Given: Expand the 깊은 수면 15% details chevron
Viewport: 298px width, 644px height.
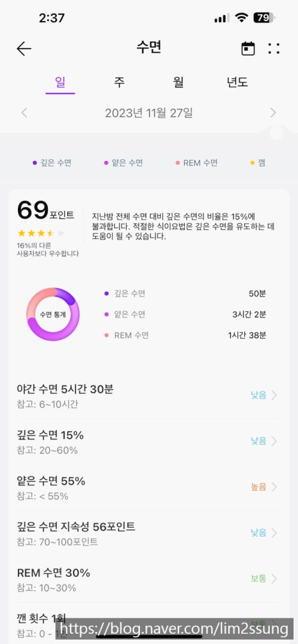Looking at the screenshot, I should pos(274,441).
